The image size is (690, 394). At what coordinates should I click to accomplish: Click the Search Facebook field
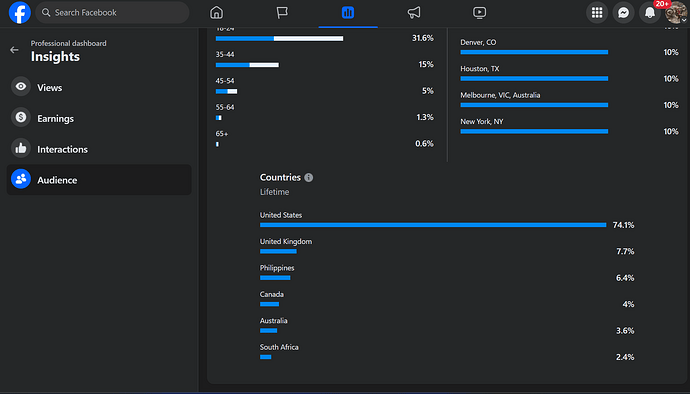point(112,12)
